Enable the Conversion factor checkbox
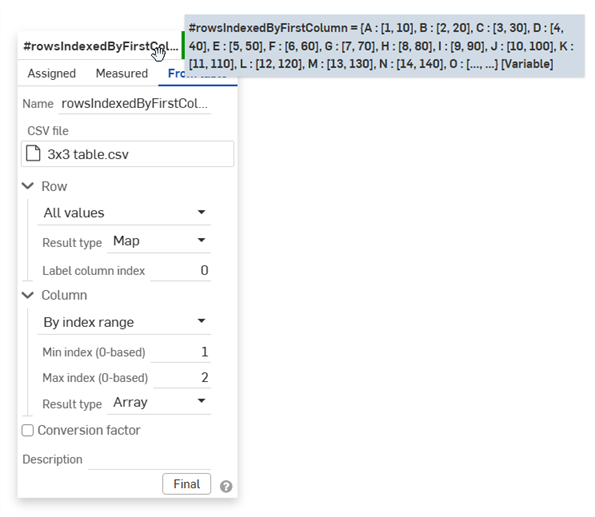Screen dimensions: 595x517 [x=27, y=430]
